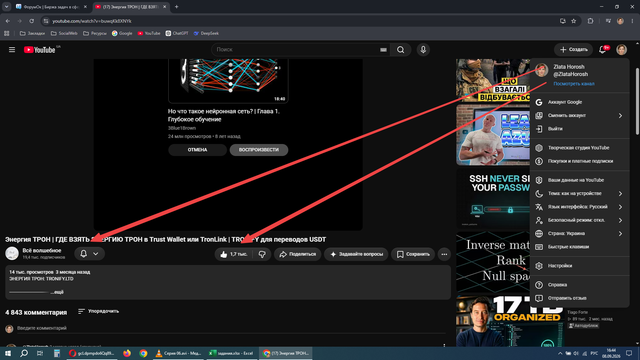The width and height of the screenshot is (640, 360).
Task: Reload the page with browser refresh icon
Action: coord(31,21)
